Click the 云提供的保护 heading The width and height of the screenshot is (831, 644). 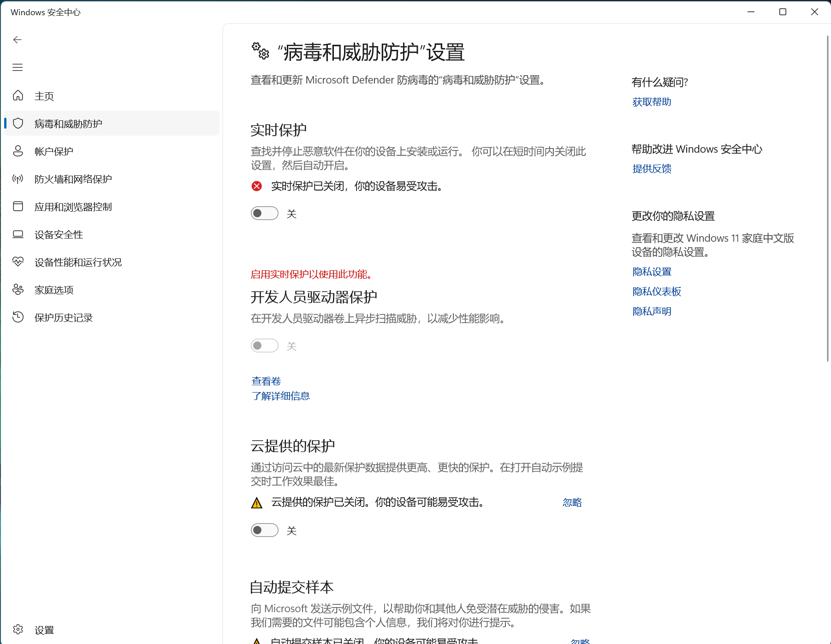pyautogui.click(x=293, y=446)
